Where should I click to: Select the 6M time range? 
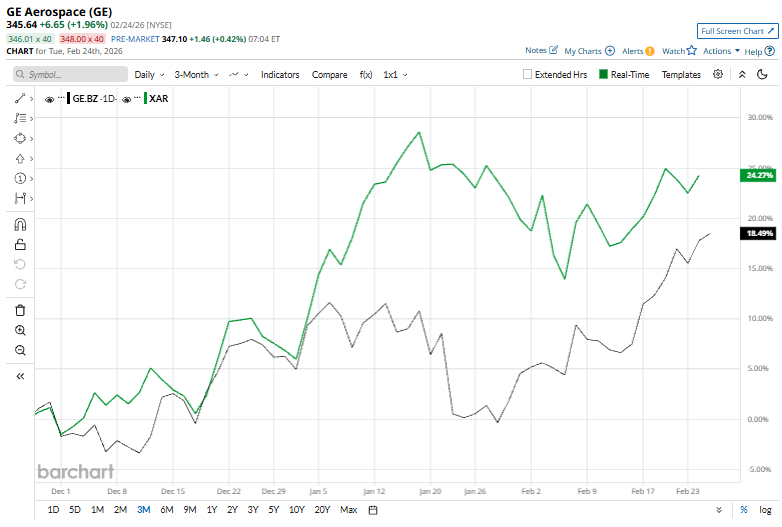(x=167, y=510)
